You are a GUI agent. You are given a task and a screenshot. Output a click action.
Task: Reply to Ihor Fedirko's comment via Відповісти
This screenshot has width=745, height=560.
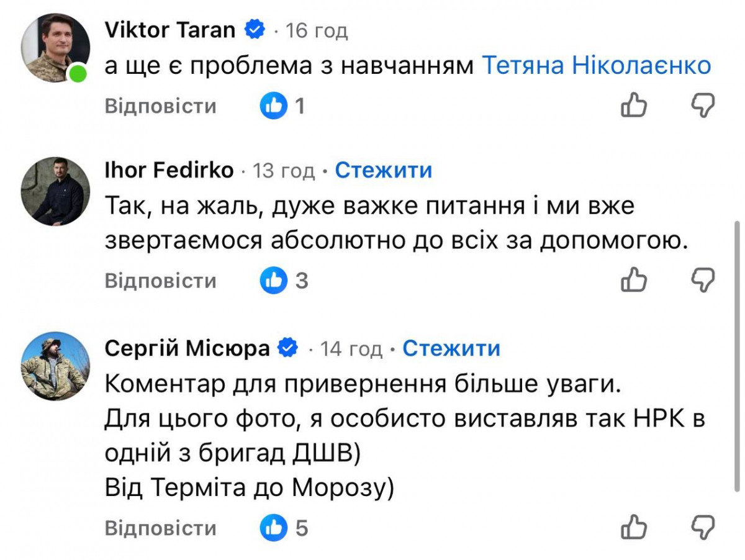[x=160, y=281]
